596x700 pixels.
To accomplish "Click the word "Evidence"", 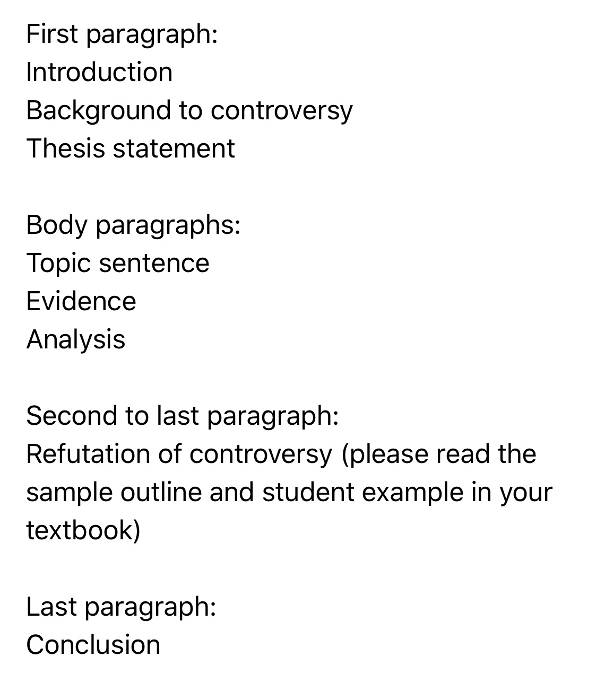I will pos(81,301).
